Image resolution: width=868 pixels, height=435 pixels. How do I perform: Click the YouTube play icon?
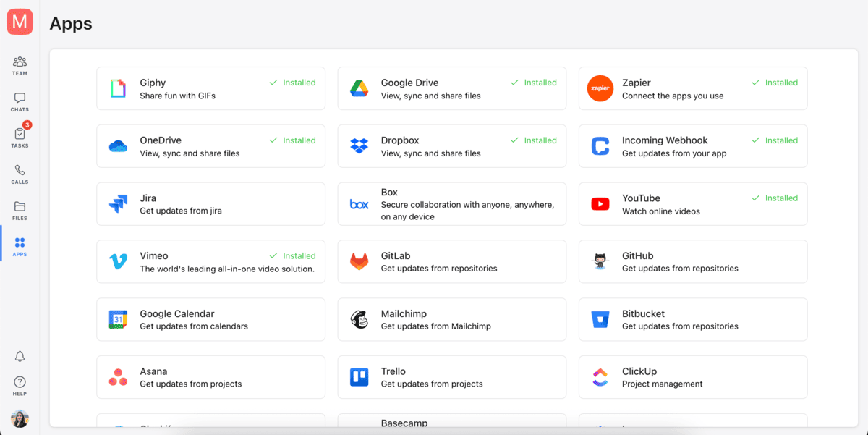click(x=600, y=203)
